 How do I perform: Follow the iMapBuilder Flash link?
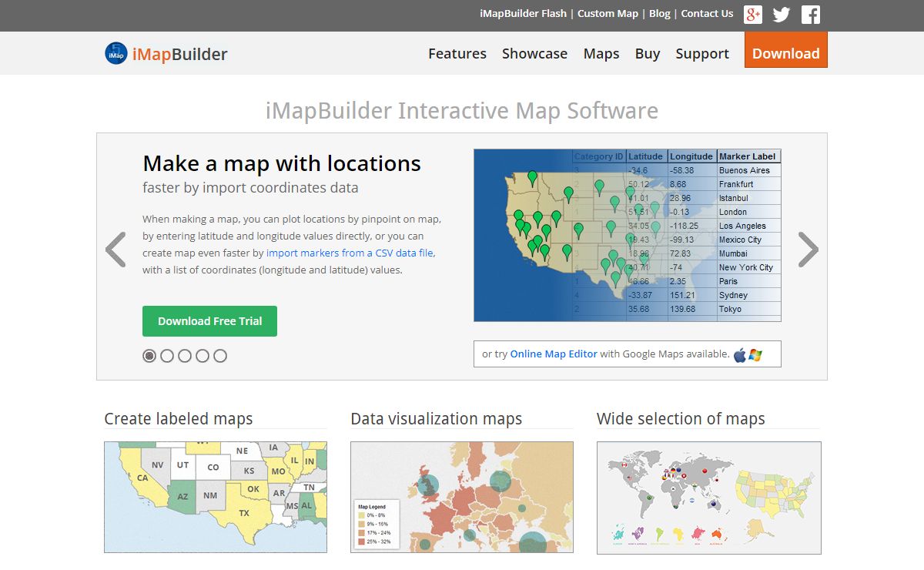click(x=523, y=14)
